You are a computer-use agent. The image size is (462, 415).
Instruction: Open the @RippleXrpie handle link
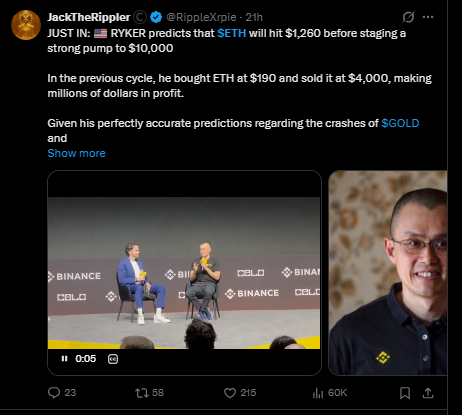(x=201, y=17)
